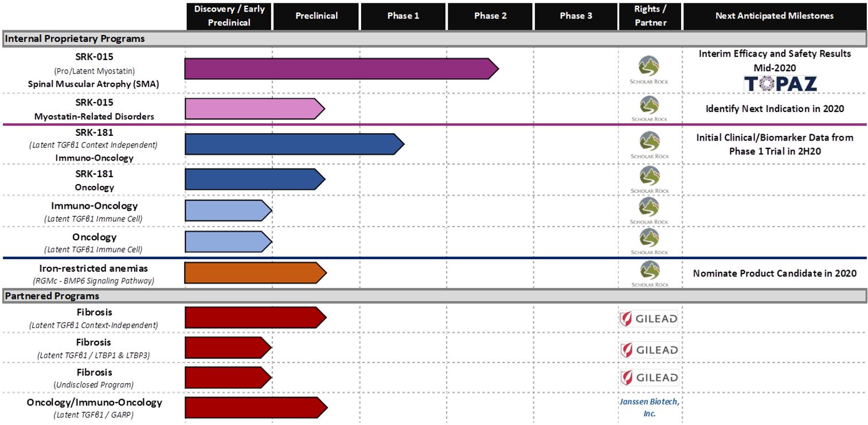The image size is (868, 425).
Task: Click 'Nominate Product Candidate in 2020' milestone
Action: pos(775,273)
